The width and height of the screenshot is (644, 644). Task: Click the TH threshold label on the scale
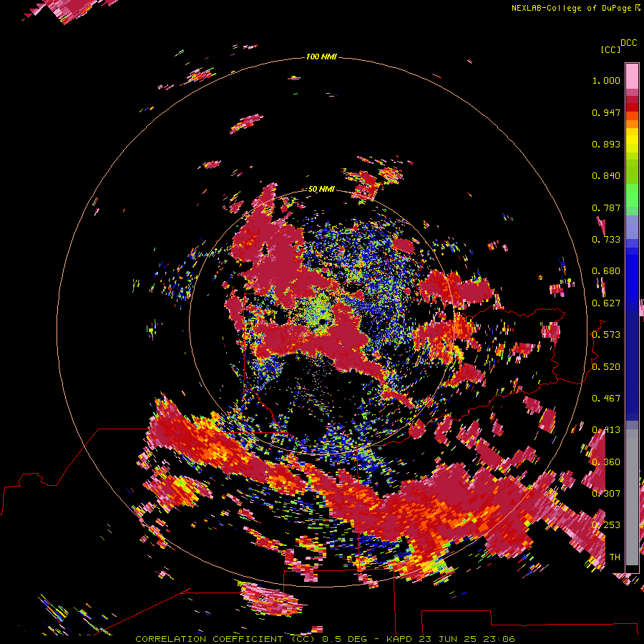click(x=615, y=557)
